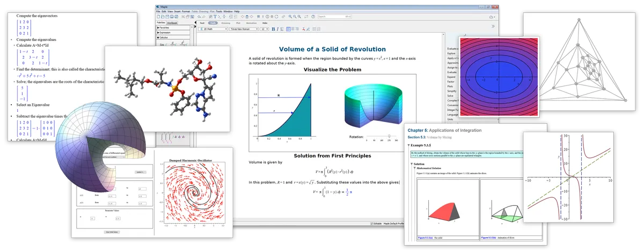Viewport: 644px width, 250px height.
Task: Toggle the Editable checkbox in status bar
Action: [x=371, y=223]
